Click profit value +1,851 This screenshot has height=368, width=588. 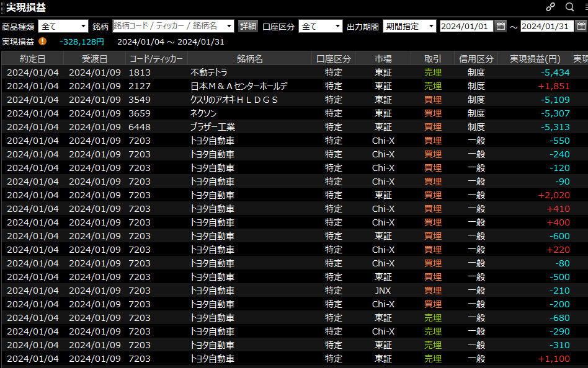554,86
